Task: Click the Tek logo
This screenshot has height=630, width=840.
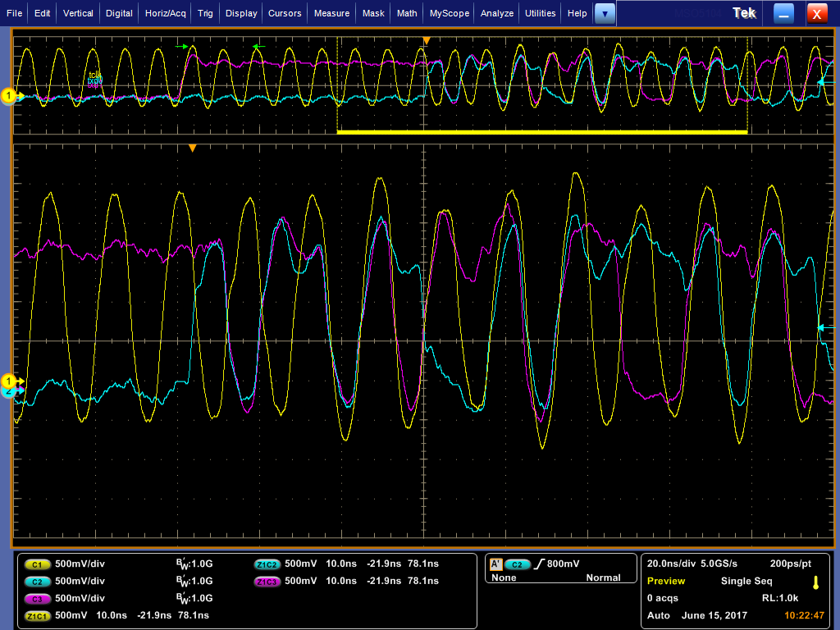Action: 744,13
